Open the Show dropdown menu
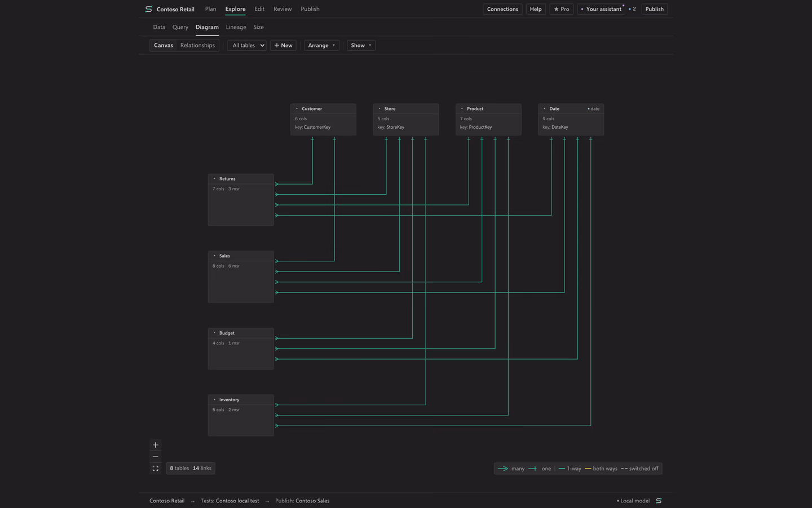 [361, 45]
